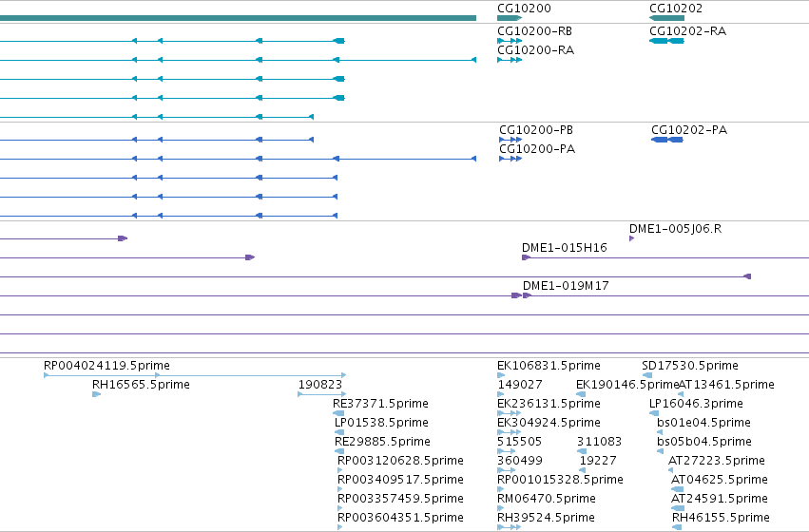Viewport: 809px width, 532px height.
Task: Choose EST RM06470.5prime
Action: click(547, 499)
